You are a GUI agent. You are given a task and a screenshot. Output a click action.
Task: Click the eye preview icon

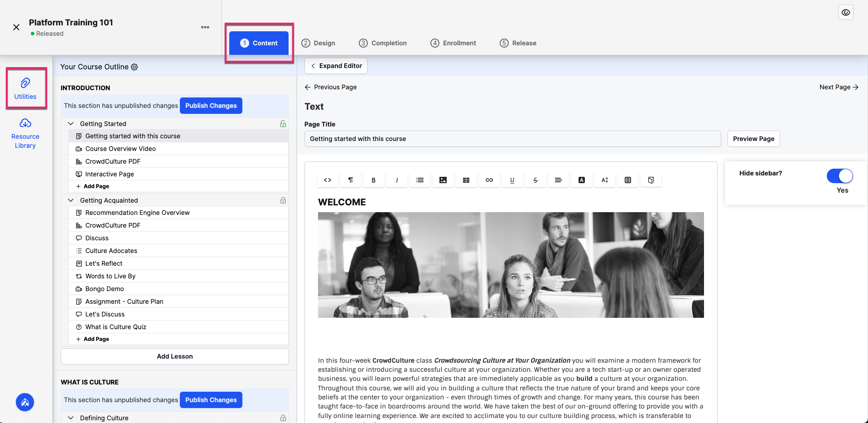click(845, 12)
